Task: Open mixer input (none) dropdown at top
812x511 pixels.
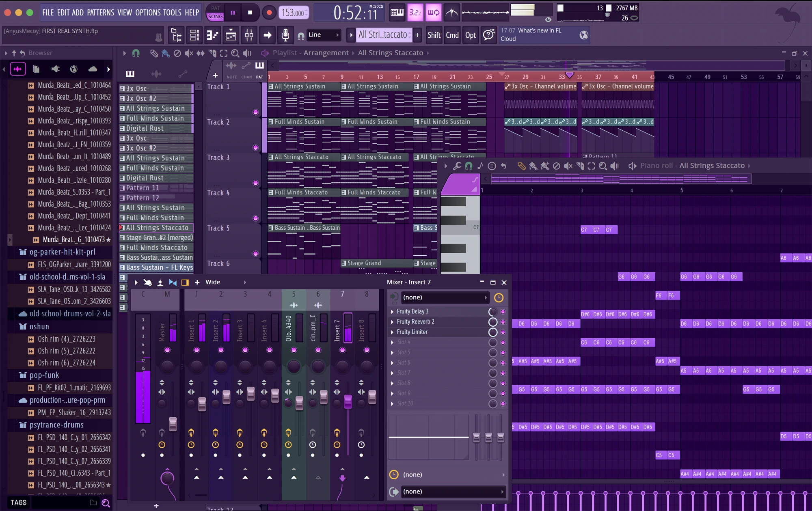Action: 445,298
